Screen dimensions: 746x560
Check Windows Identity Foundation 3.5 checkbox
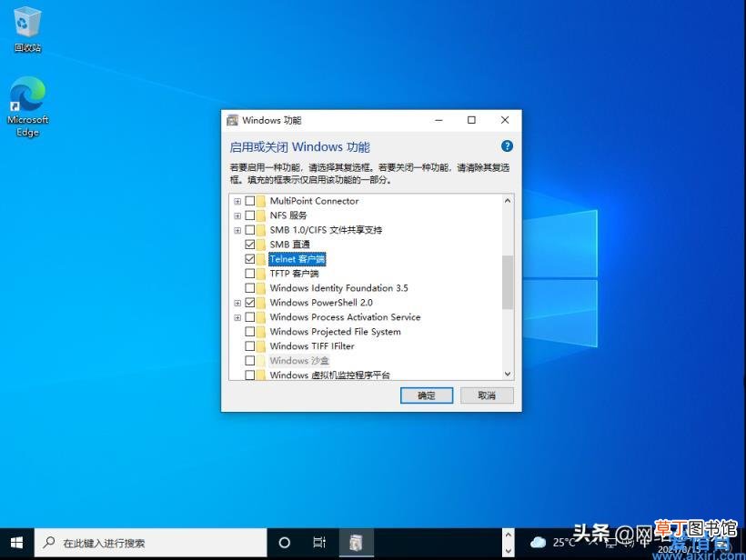pos(250,288)
